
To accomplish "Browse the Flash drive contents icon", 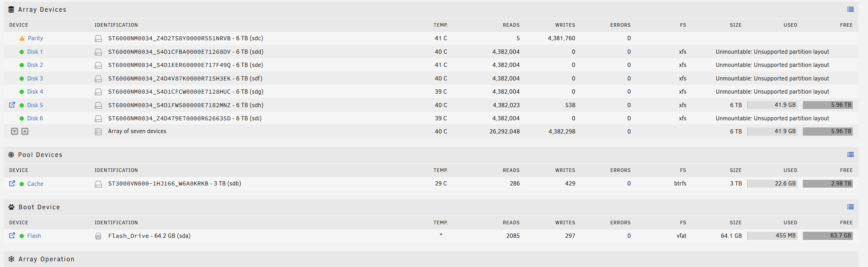I will pos(12,235).
